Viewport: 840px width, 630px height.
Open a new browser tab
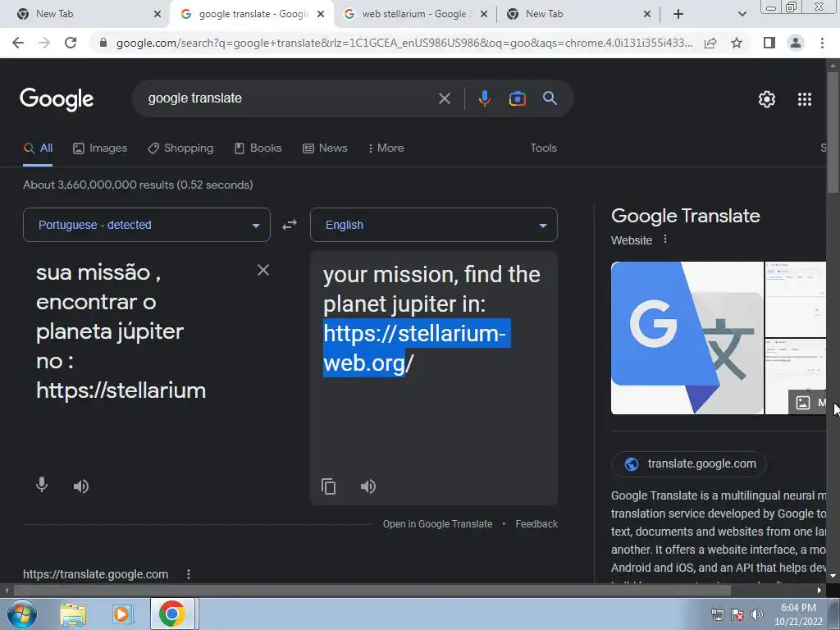[678, 14]
